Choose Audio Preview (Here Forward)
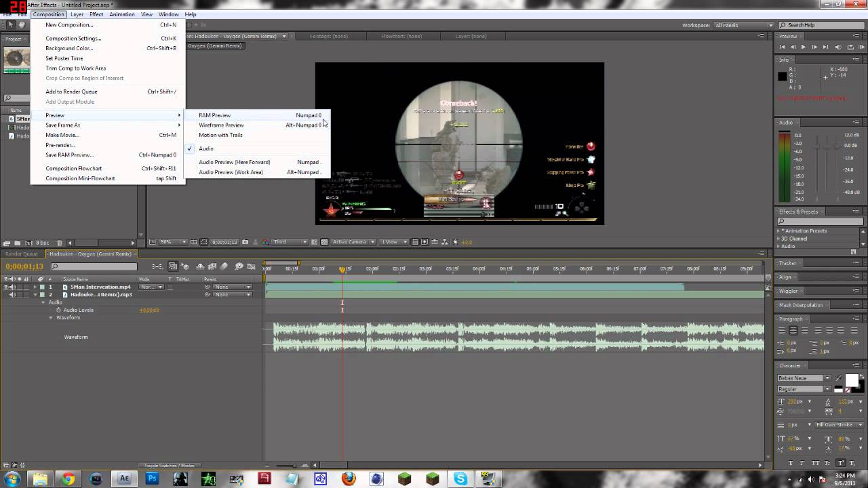 coord(258,162)
